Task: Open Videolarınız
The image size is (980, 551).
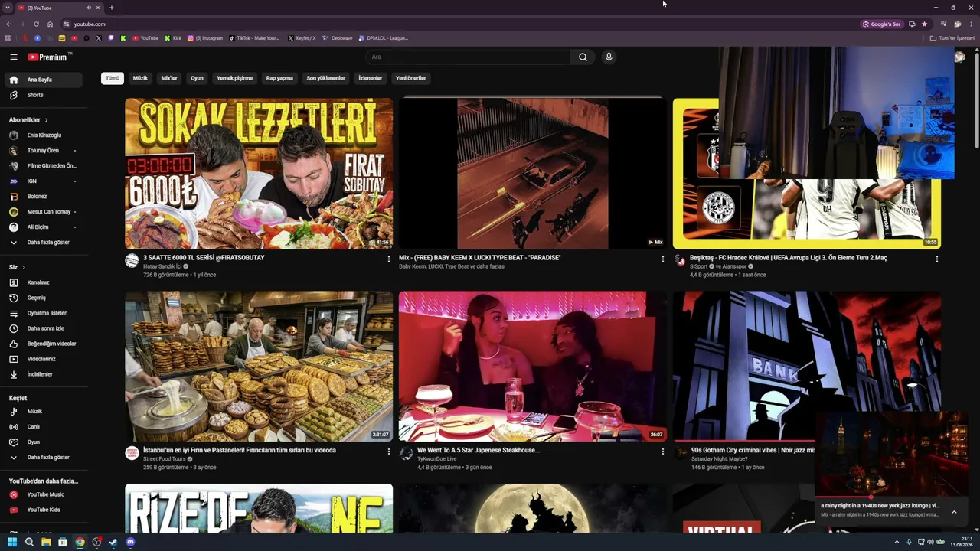Action: pyautogui.click(x=43, y=359)
